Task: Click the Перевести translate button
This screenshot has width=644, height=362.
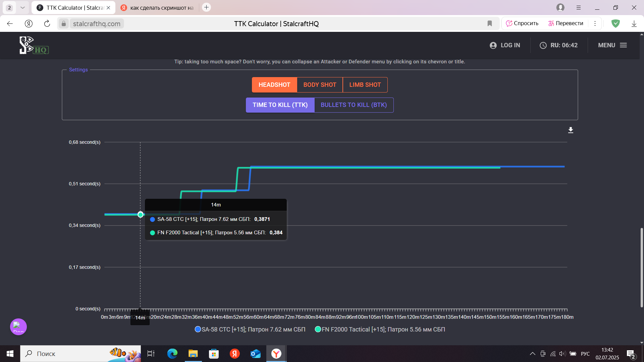Action: tap(566, 23)
